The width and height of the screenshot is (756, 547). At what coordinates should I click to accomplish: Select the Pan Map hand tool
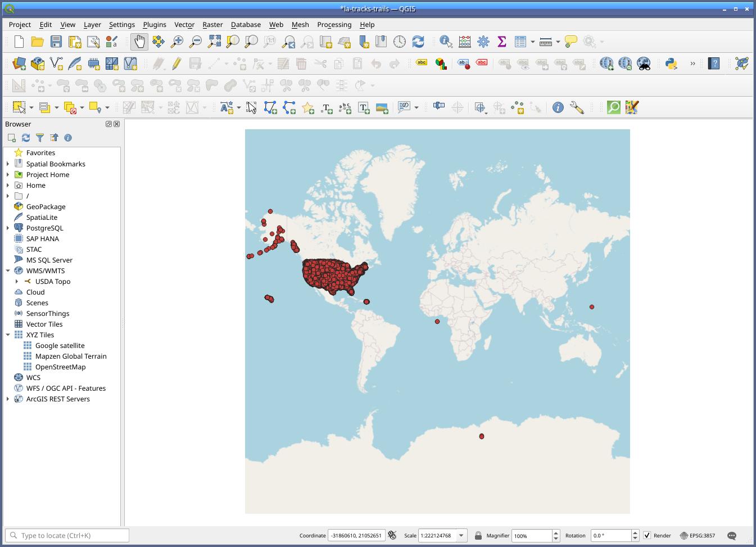(139, 42)
